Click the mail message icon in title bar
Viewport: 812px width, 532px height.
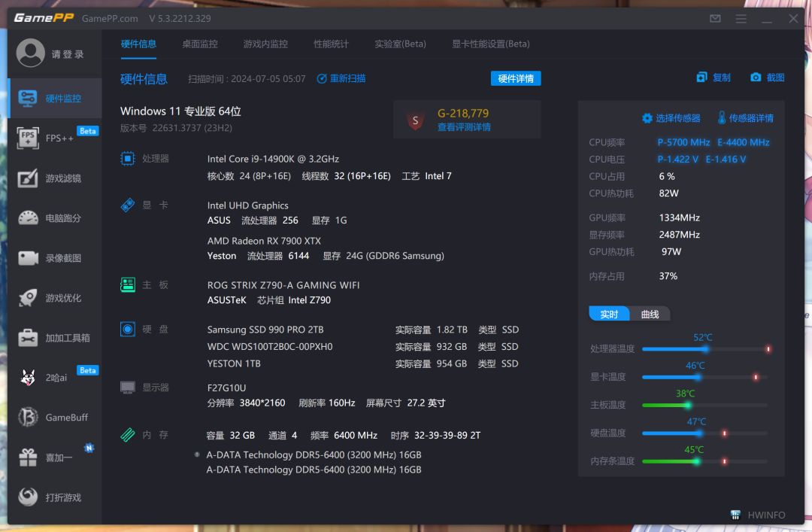pyautogui.click(x=715, y=19)
